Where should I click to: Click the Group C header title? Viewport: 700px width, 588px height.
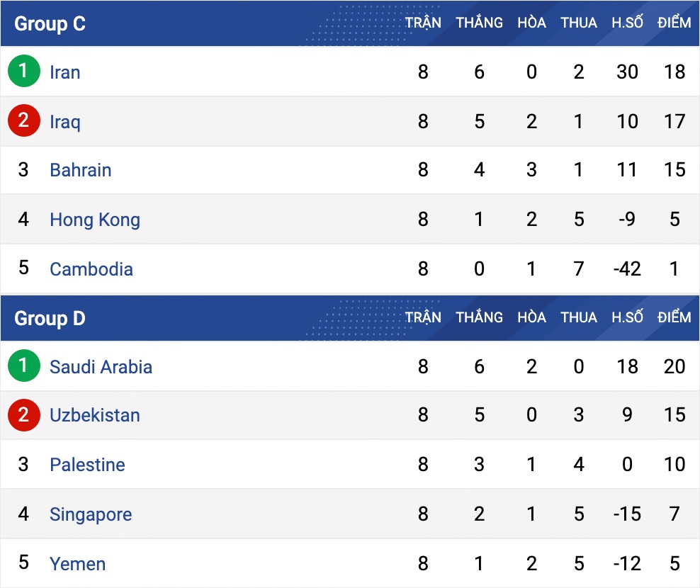50,24
